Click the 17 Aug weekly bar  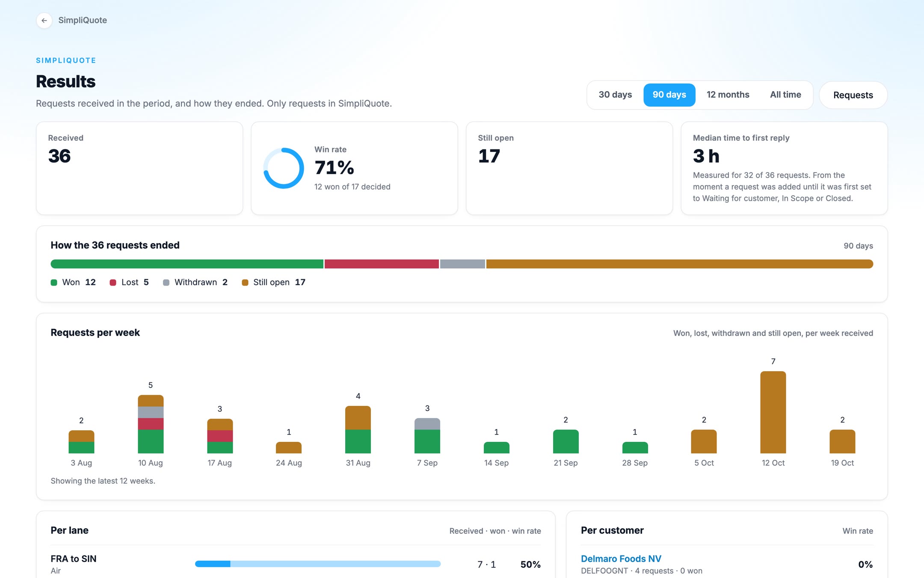tap(220, 436)
